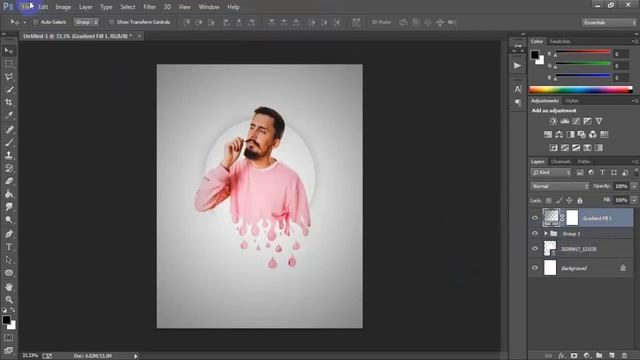Viewport: 640px width, 360px height.
Task: Select the Crop tool
Action: point(9,102)
